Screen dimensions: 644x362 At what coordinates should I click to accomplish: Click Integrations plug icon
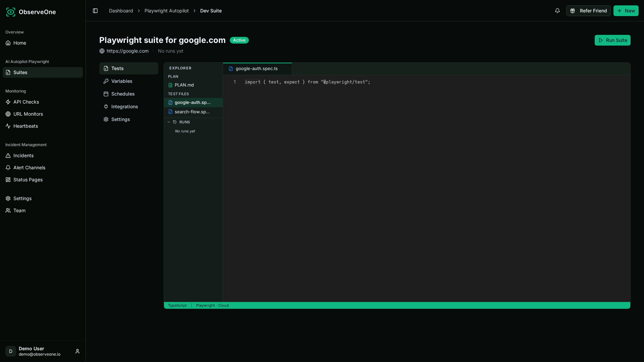106,107
